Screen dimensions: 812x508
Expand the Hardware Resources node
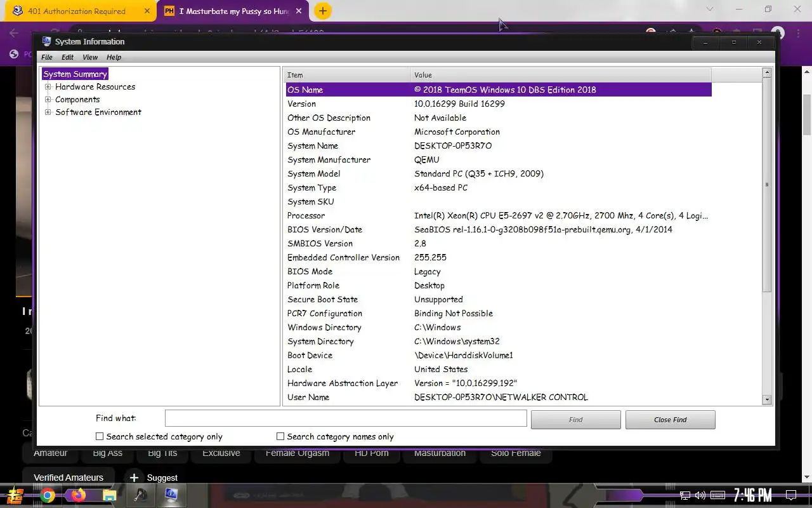tap(48, 87)
